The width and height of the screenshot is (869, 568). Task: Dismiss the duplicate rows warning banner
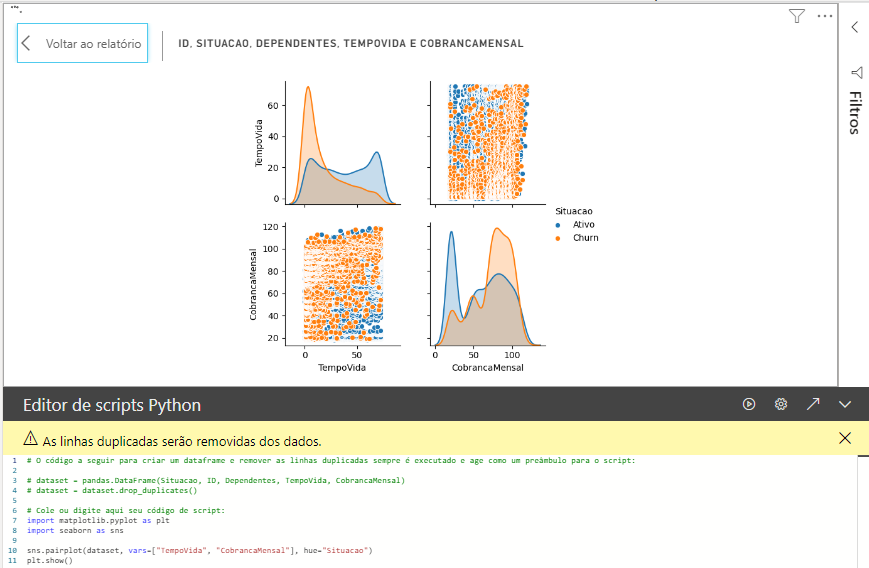pyautogui.click(x=845, y=438)
